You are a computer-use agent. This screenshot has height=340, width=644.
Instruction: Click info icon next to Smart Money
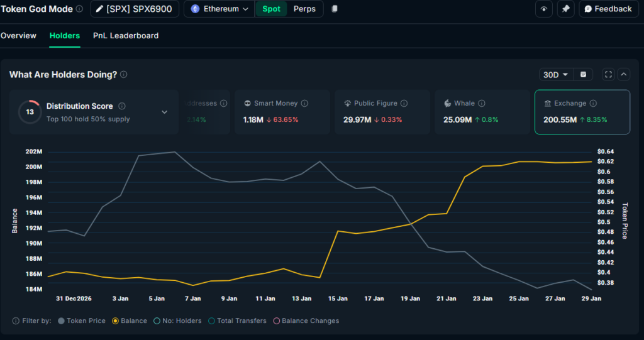coord(304,103)
